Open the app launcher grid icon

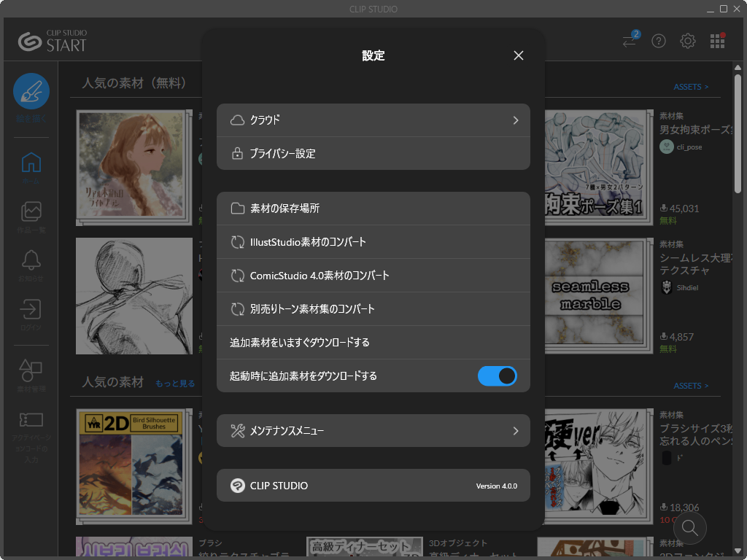717,41
